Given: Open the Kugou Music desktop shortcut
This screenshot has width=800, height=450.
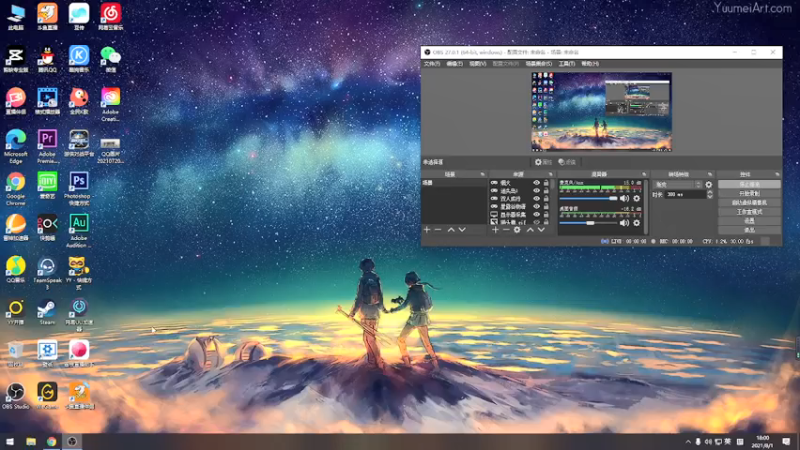Looking at the screenshot, I should [79, 60].
